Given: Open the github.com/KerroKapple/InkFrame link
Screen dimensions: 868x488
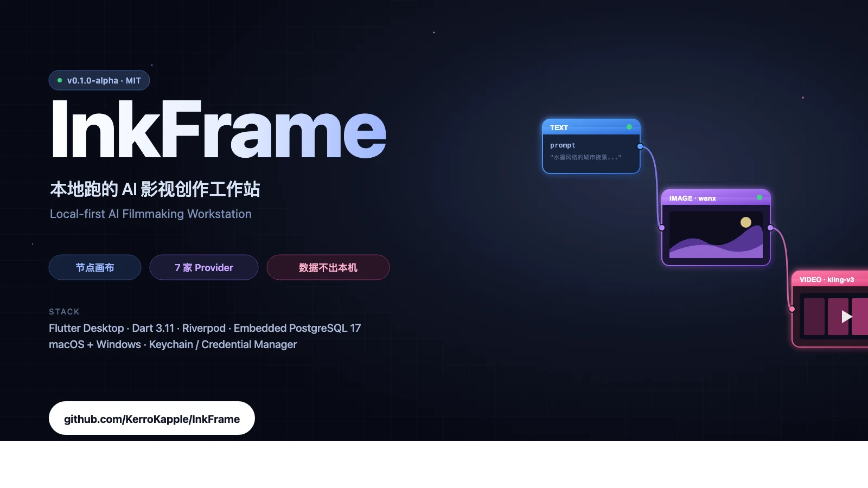Looking at the screenshot, I should 151,418.
